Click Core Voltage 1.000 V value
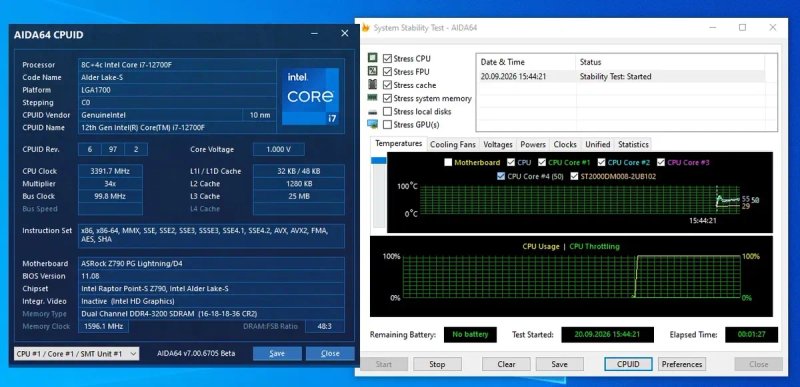This screenshot has width=800, height=387. (279, 149)
